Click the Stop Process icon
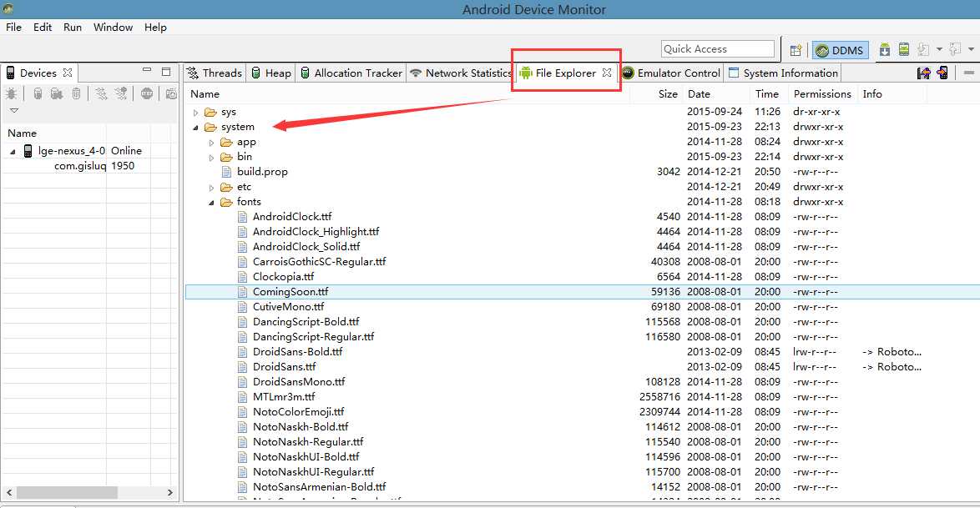Image resolution: width=980 pixels, height=508 pixels. (147, 93)
